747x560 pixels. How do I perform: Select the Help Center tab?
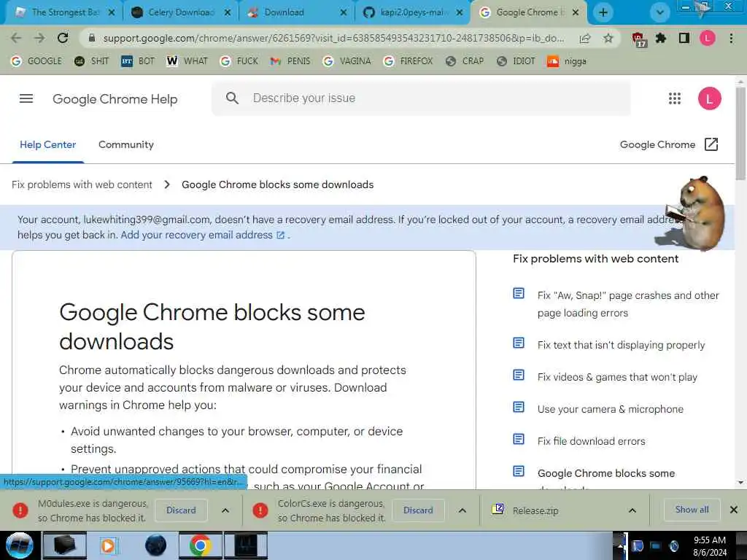tap(47, 145)
